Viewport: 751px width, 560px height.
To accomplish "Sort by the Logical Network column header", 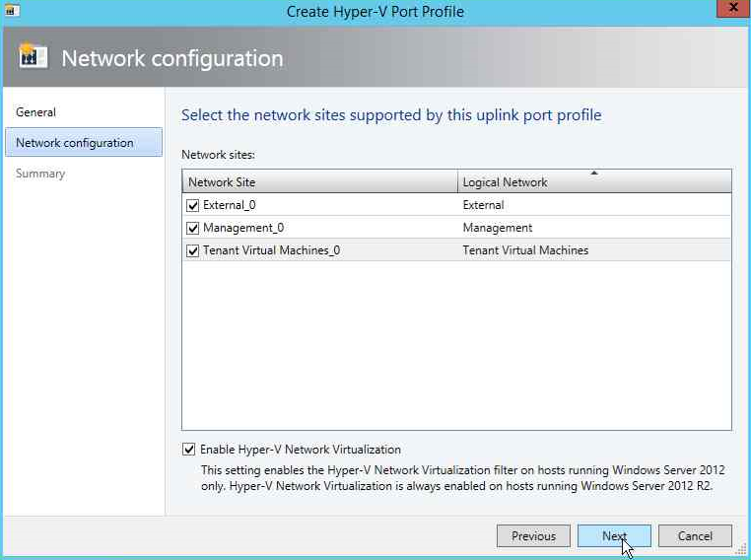I will [x=595, y=181].
